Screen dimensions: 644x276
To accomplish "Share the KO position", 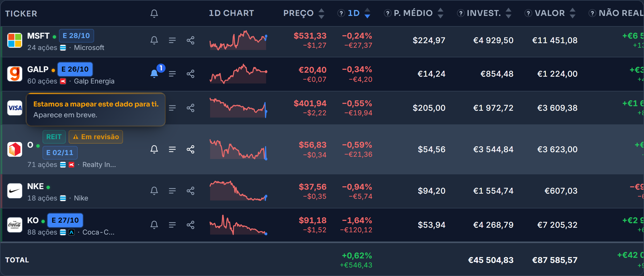I will pos(190,225).
